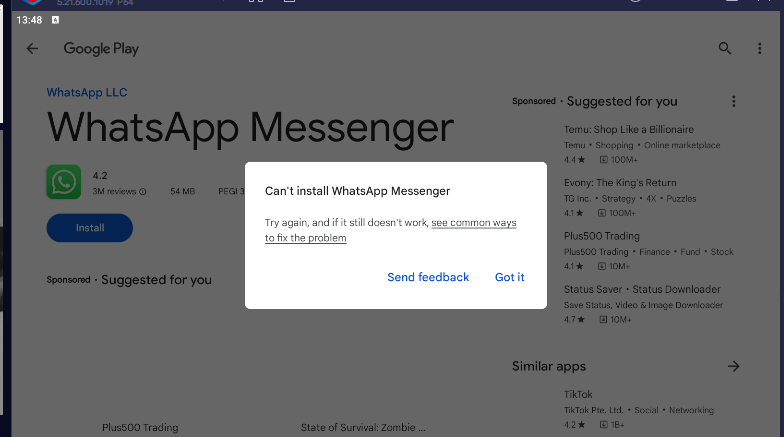The width and height of the screenshot is (784, 437).
Task: Click the status bar notification icon beside 13:48
Action: (56, 20)
